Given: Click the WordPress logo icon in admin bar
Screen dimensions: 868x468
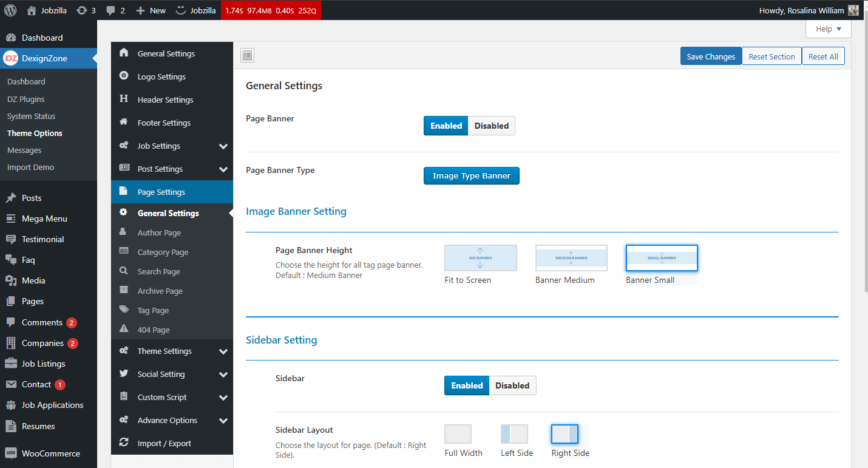Looking at the screenshot, I should click(x=10, y=10).
